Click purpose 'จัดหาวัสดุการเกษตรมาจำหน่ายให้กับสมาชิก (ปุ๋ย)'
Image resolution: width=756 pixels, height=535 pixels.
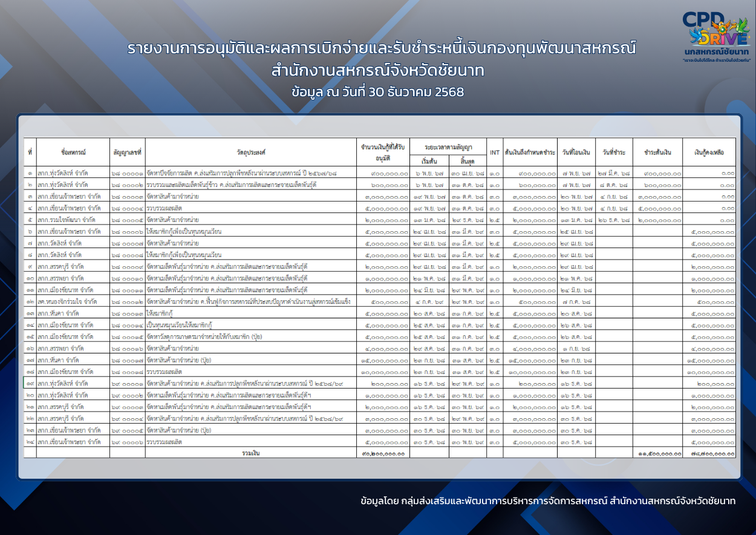204,336
